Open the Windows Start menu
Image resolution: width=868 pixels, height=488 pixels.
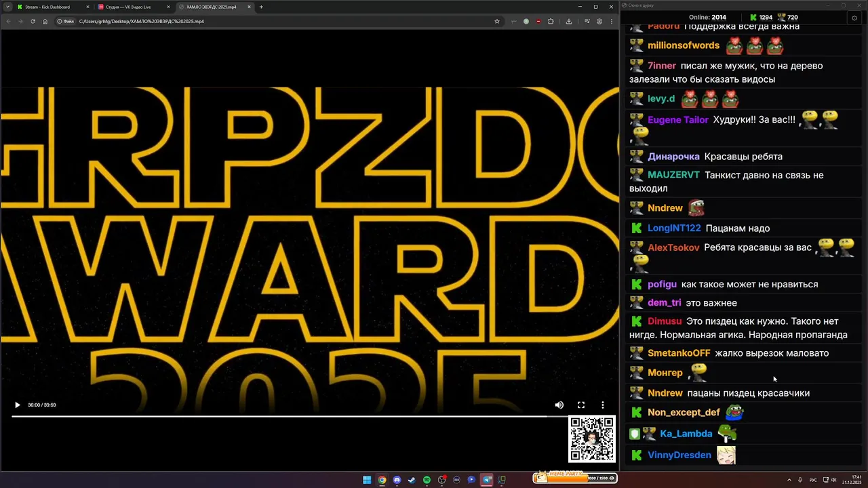367,480
